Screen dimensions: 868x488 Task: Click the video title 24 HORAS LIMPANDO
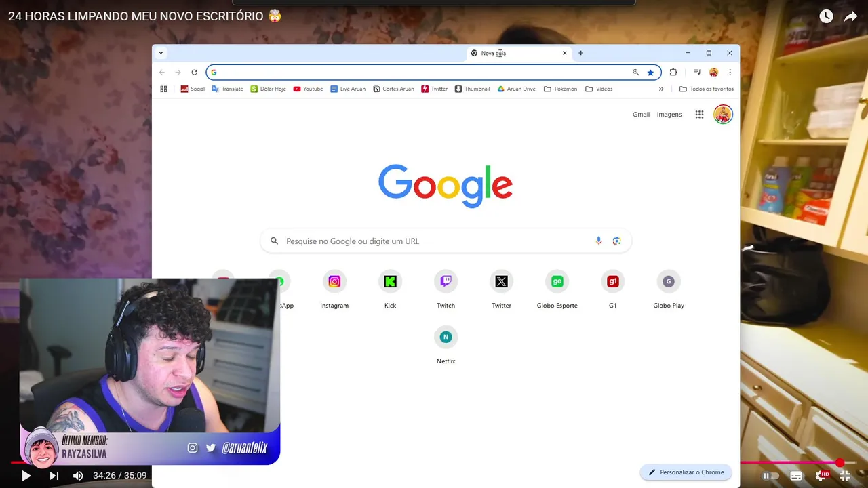pyautogui.click(x=144, y=16)
